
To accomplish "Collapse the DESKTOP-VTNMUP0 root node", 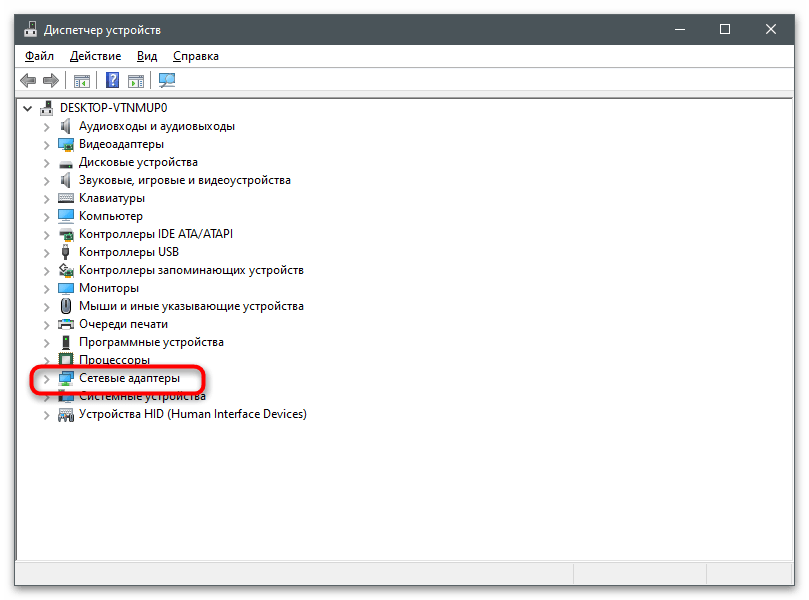I will click(x=27, y=108).
